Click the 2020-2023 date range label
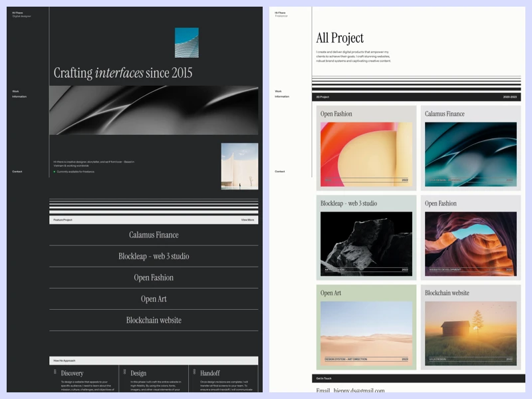 point(510,97)
